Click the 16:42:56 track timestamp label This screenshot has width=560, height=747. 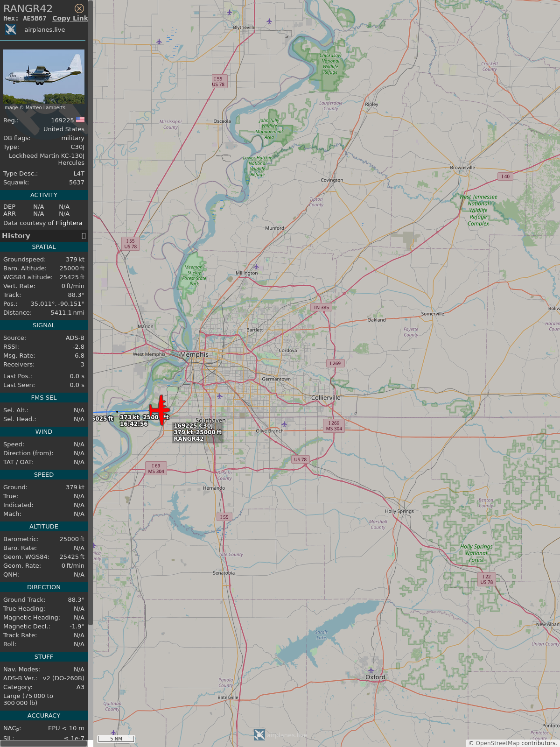(x=134, y=424)
